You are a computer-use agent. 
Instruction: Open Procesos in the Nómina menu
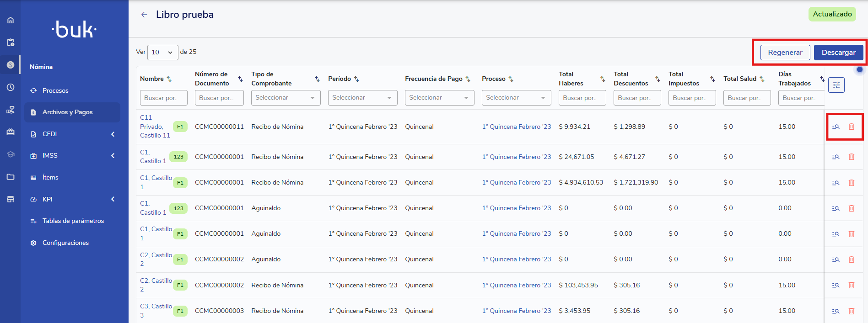[55, 90]
